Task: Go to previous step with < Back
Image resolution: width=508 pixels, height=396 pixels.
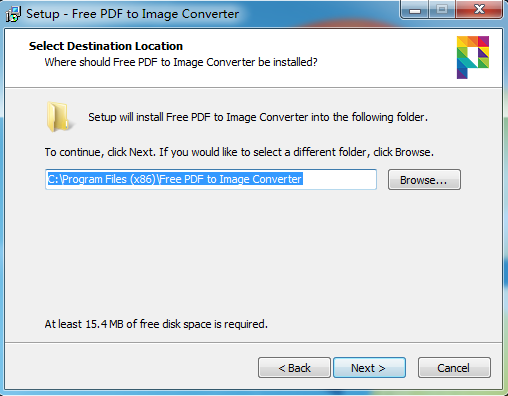Action: click(x=294, y=368)
